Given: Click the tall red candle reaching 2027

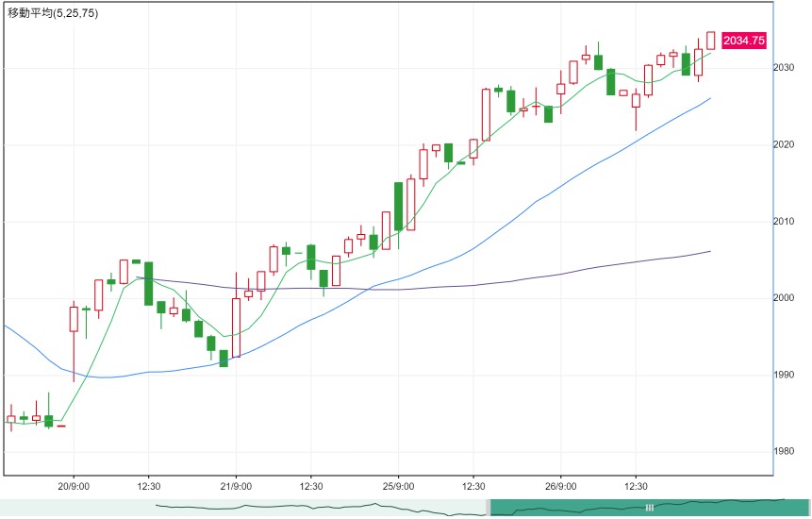Looking at the screenshot, I should point(486,115).
